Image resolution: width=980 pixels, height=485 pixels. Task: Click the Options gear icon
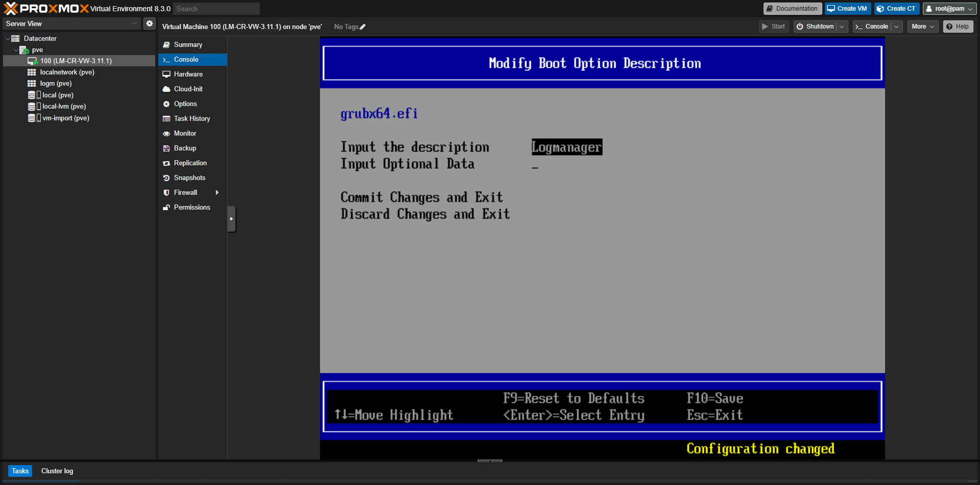[166, 104]
